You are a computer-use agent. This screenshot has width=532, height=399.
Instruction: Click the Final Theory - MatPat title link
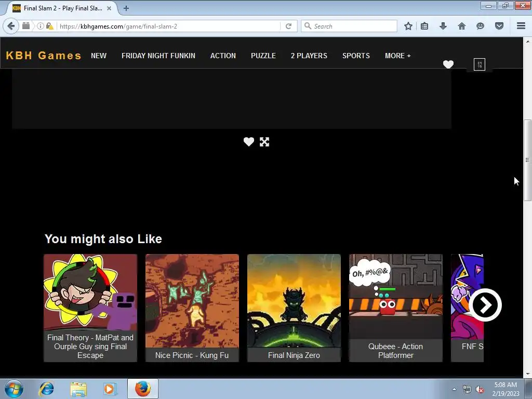[x=90, y=347]
